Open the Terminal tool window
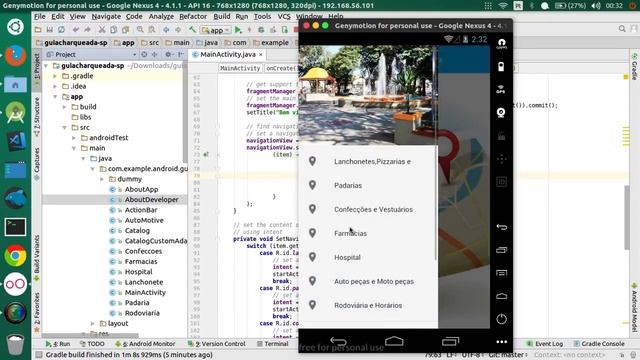The image size is (640, 360). tap(273, 344)
